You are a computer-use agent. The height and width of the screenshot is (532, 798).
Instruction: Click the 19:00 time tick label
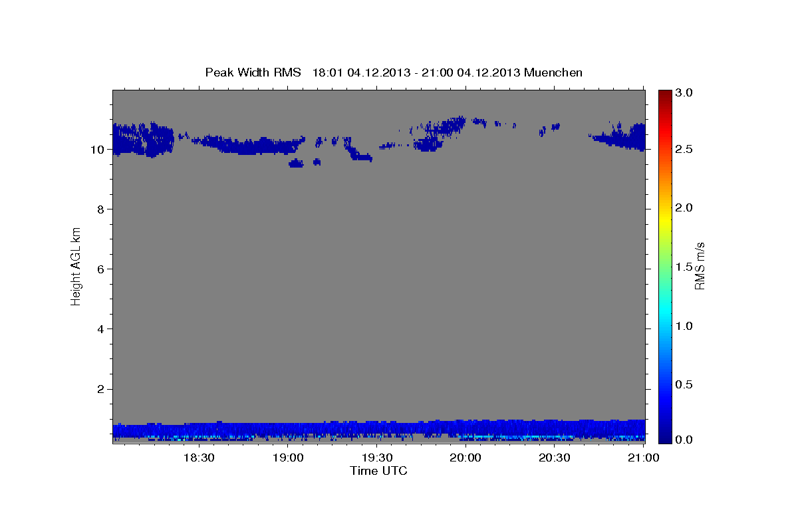click(288, 458)
